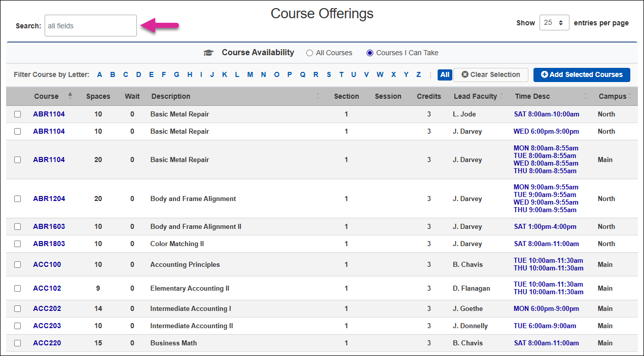Click the Business Math description
This screenshot has height=356, width=644.
coord(173,343)
